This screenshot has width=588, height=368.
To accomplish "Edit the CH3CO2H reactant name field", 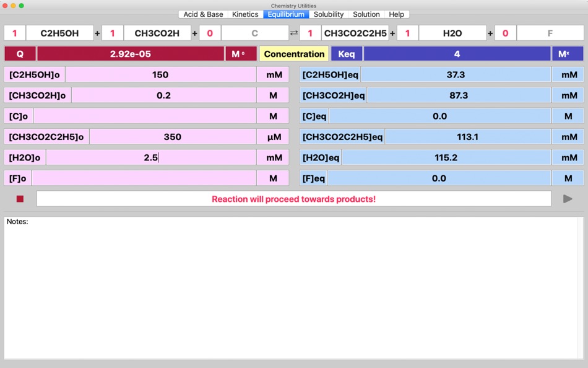I will click(157, 33).
